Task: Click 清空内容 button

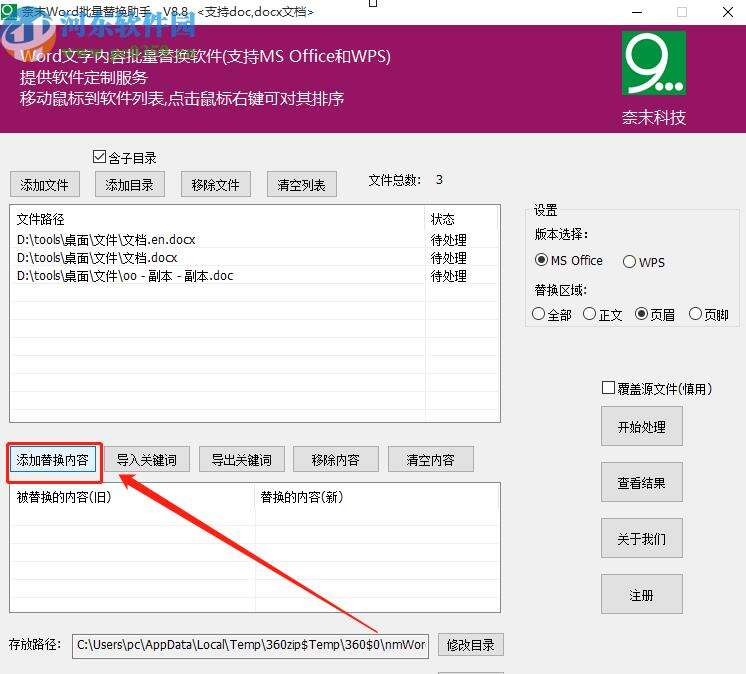Action: pyautogui.click(x=431, y=459)
